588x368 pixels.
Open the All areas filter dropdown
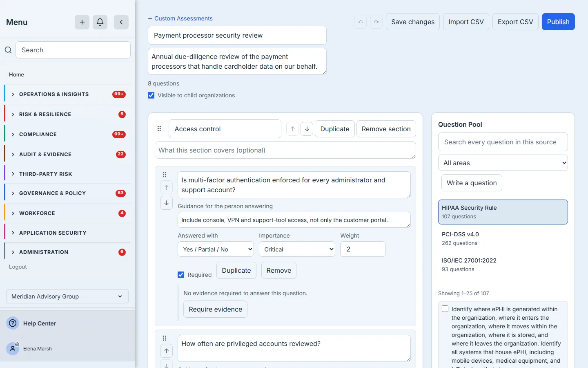(503, 163)
